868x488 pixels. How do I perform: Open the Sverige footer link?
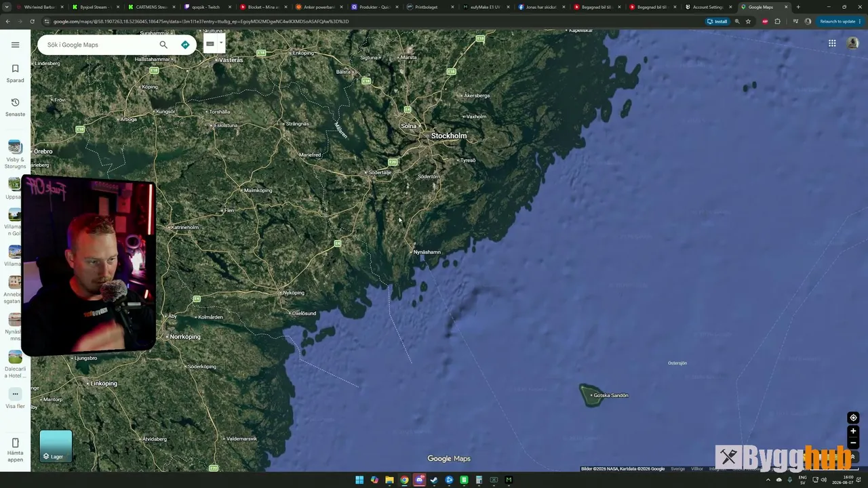pyautogui.click(x=678, y=469)
